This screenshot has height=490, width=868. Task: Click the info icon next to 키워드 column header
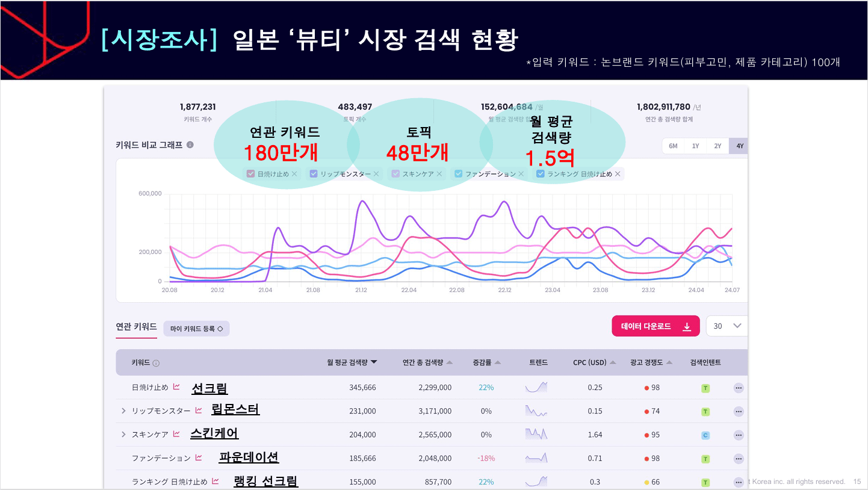point(157,363)
